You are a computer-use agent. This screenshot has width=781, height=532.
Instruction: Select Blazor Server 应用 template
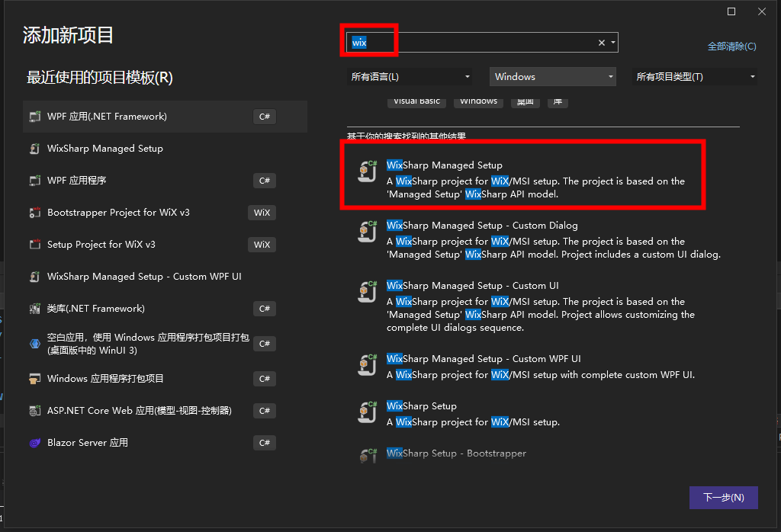[x=165, y=442]
